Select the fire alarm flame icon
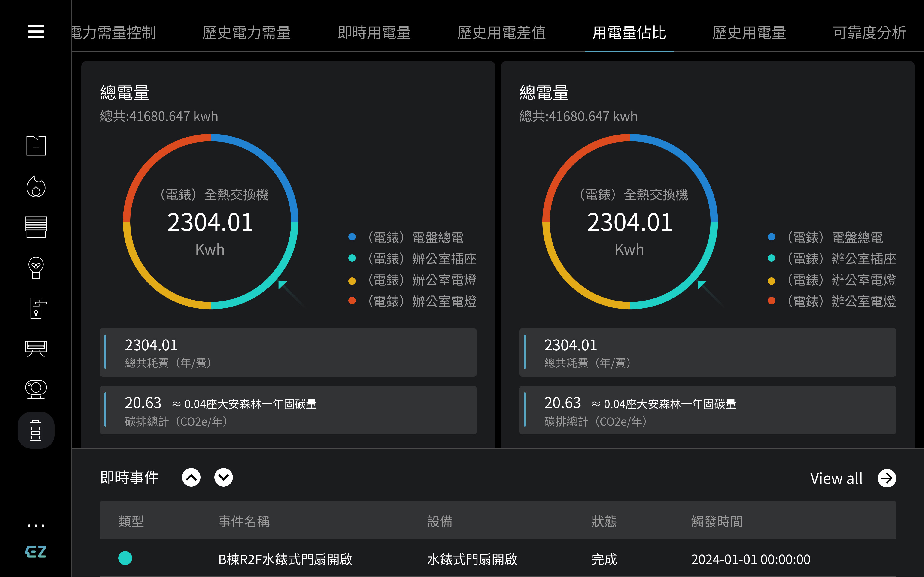Screen dimensions: 924x577 click(36, 187)
